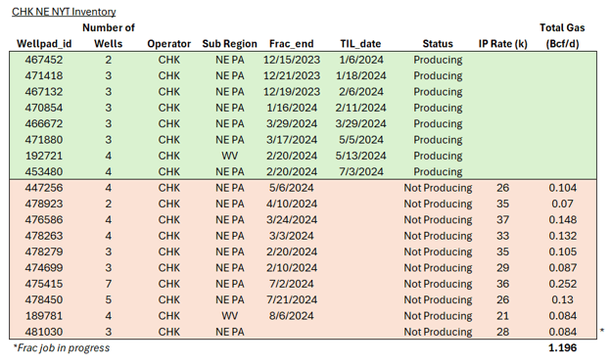Click the TIL_date column header
This screenshot has width=611, height=364.
click(x=360, y=44)
